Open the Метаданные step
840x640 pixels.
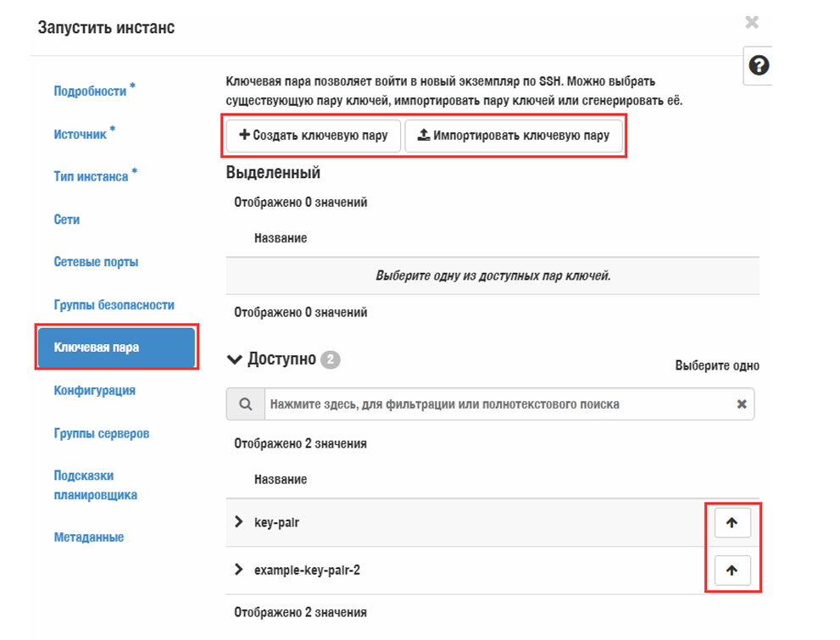point(87,537)
